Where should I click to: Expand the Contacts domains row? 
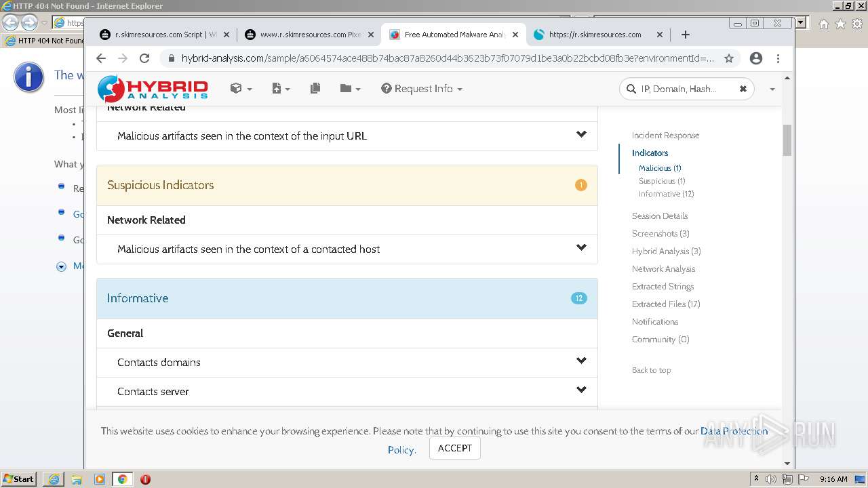347,363
